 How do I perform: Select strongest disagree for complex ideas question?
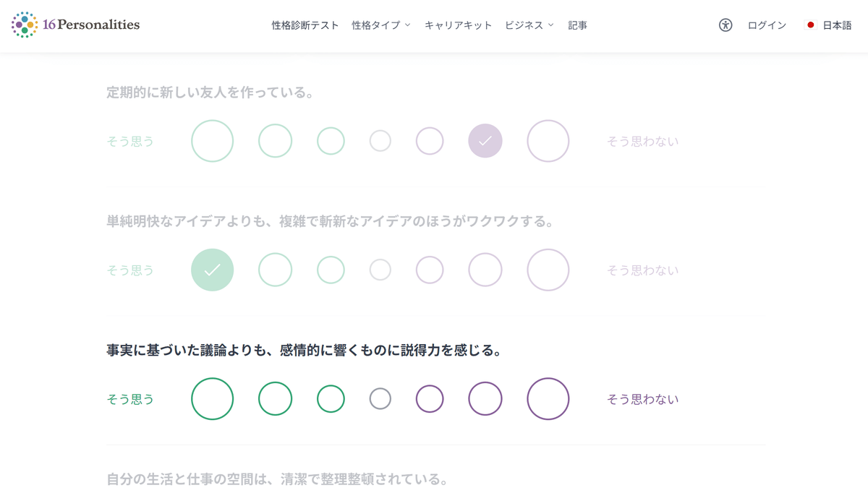[548, 270]
